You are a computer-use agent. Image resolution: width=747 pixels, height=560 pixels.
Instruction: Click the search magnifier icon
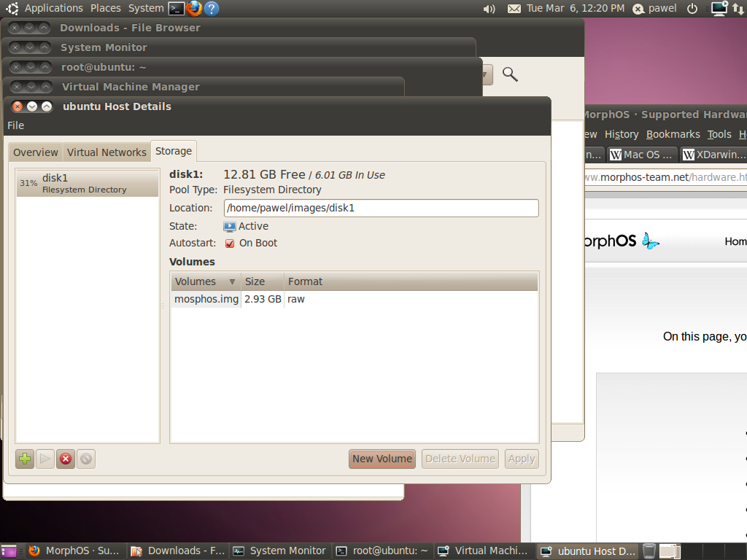point(510,74)
